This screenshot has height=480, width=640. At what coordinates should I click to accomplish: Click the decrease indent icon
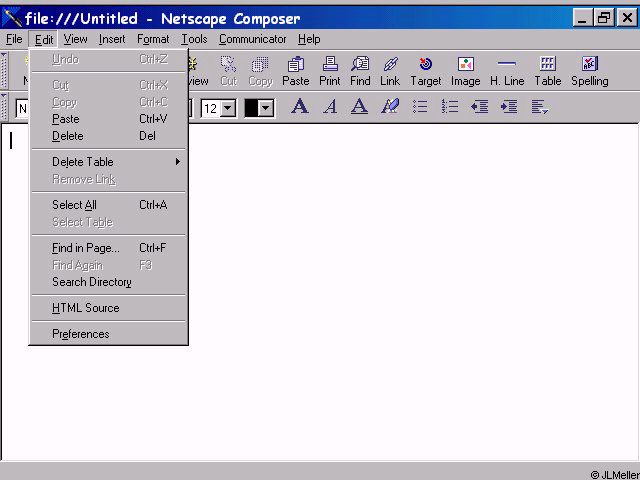[x=480, y=107]
